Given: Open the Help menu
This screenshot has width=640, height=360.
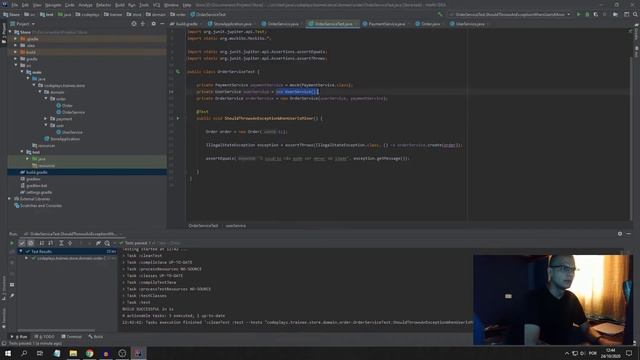Looking at the screenshot, I should [x=187, y=5].
